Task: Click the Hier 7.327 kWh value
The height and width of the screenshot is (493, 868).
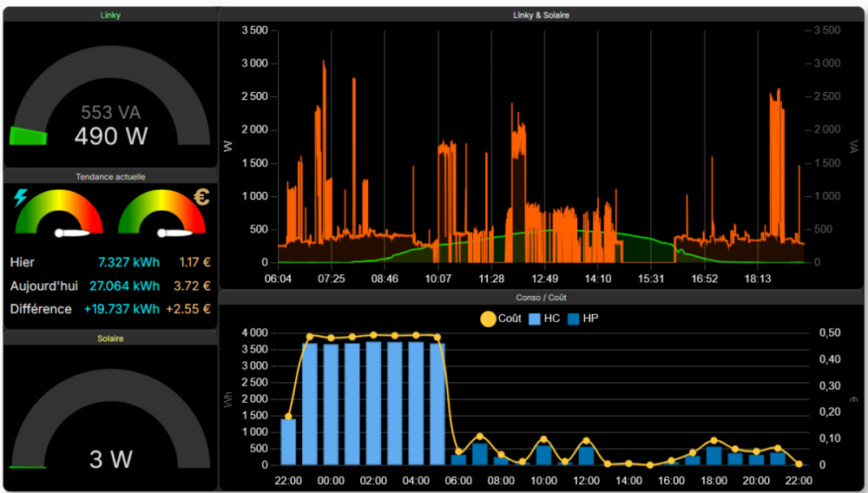Action: pyautogui.click(x=128, y=262)
